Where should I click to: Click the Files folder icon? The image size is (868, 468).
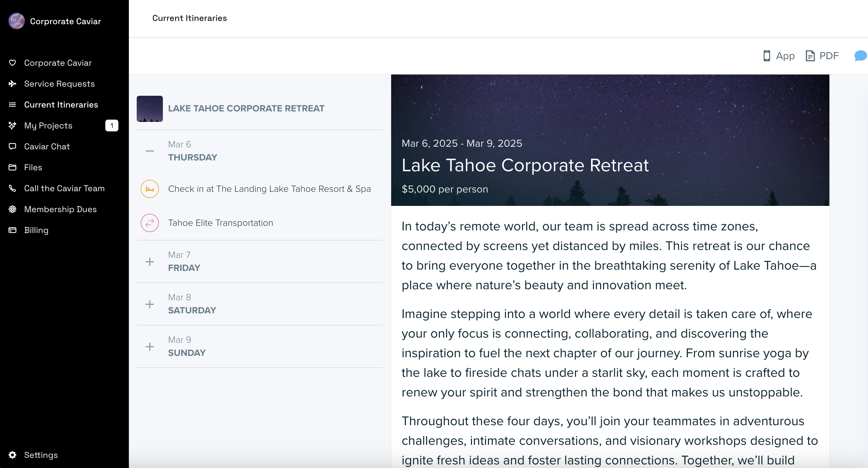click(12, 167)
